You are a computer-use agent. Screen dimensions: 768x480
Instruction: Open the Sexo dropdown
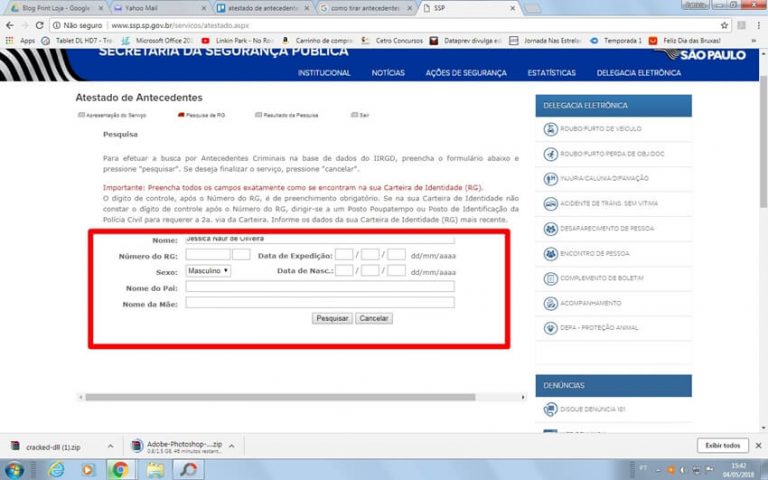coord(208,270)
